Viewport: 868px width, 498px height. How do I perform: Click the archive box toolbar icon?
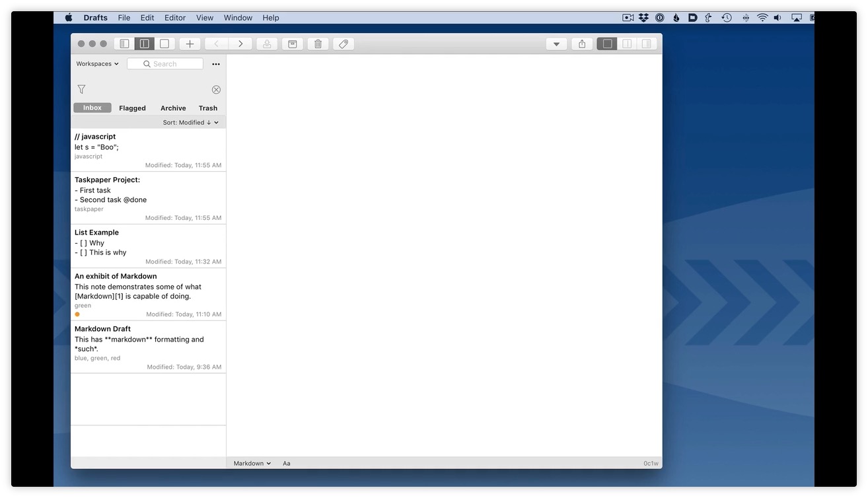click(x=292, y=44)
